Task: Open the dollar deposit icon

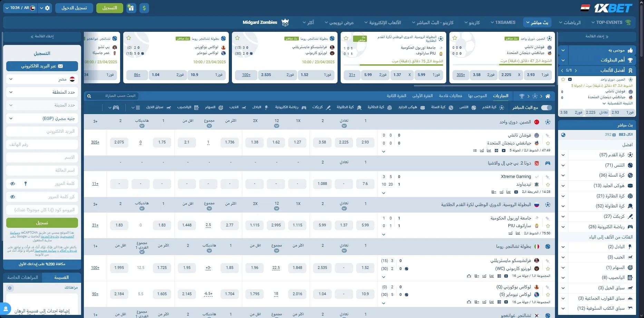Action: pyautogui.click(x=144, y=8)
